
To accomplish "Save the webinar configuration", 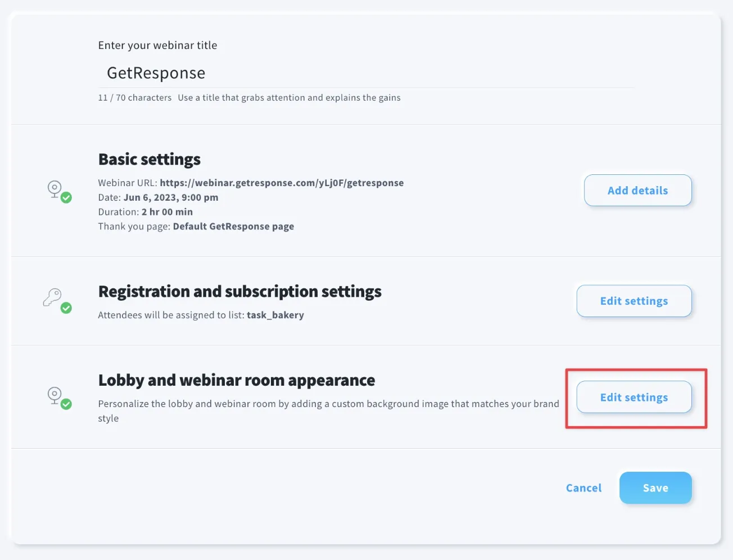I will [x=655, y=488].
